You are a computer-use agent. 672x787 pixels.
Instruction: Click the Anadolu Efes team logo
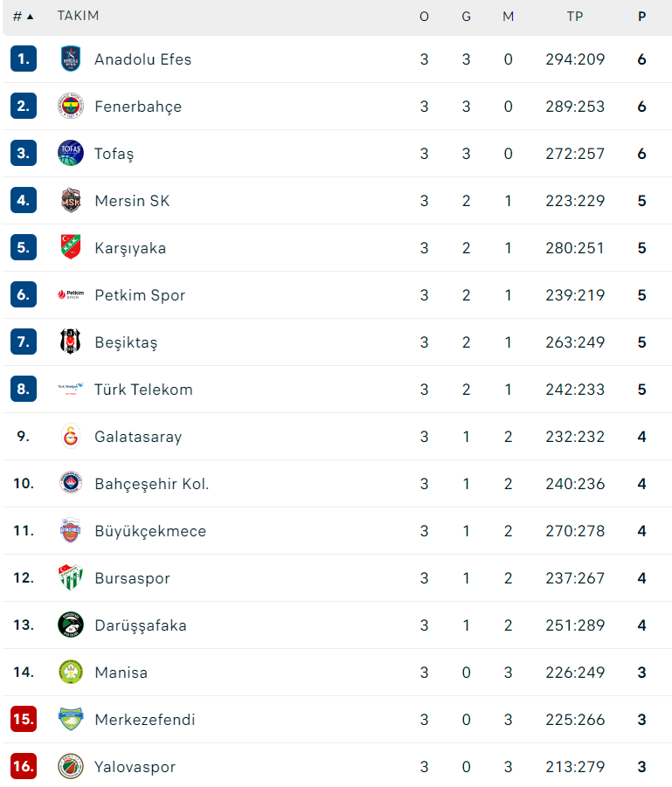coord(71,59)
